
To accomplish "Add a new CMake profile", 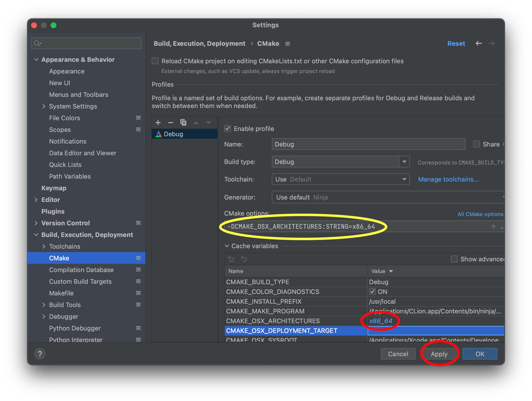I will [158, 123].
